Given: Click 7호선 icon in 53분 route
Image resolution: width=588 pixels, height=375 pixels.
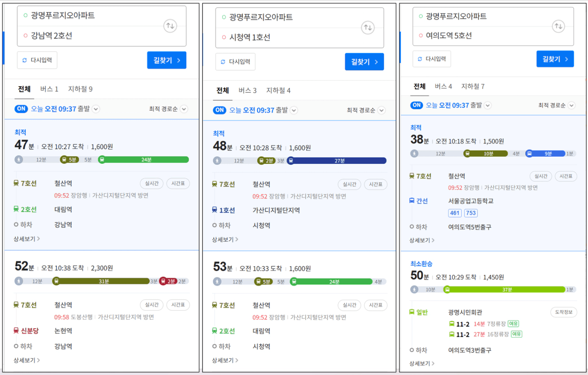Looking at the screenshot, I should [214, 305].
